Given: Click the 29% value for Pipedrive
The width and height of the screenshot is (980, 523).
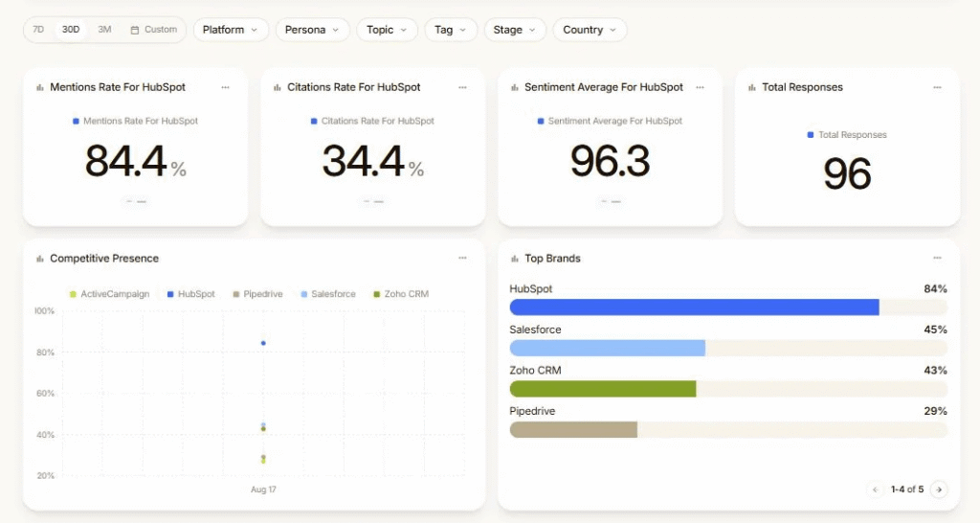Looking at the screenshot, I should 935,410.
